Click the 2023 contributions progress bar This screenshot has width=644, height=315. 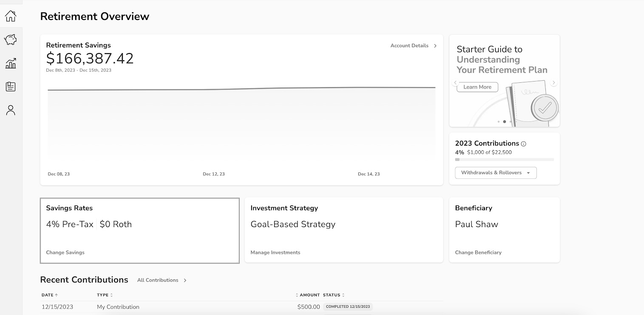(504, 160)
